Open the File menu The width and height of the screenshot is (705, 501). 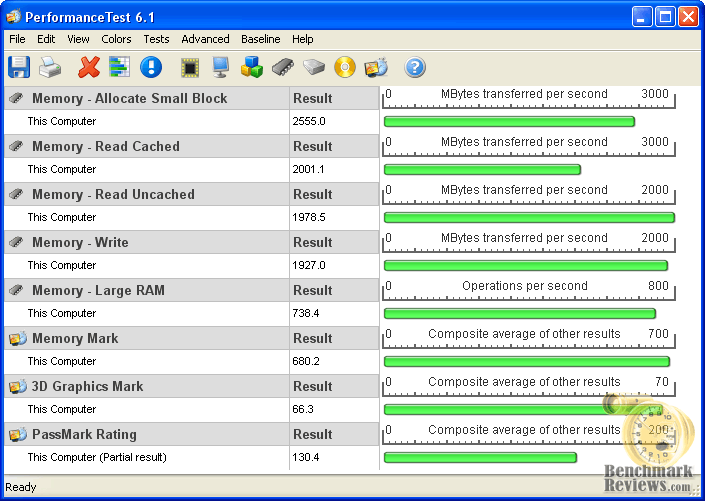(x=17, y=39)
